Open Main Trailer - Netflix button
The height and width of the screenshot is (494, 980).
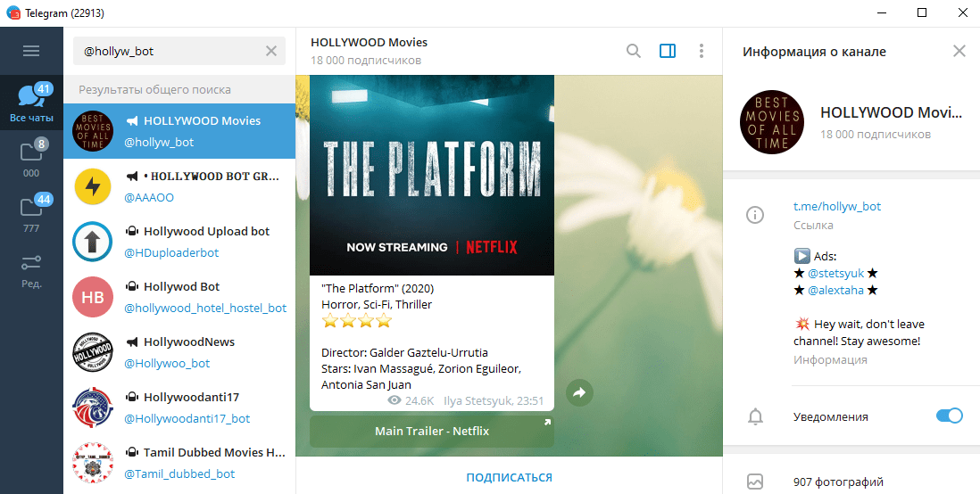432,432
